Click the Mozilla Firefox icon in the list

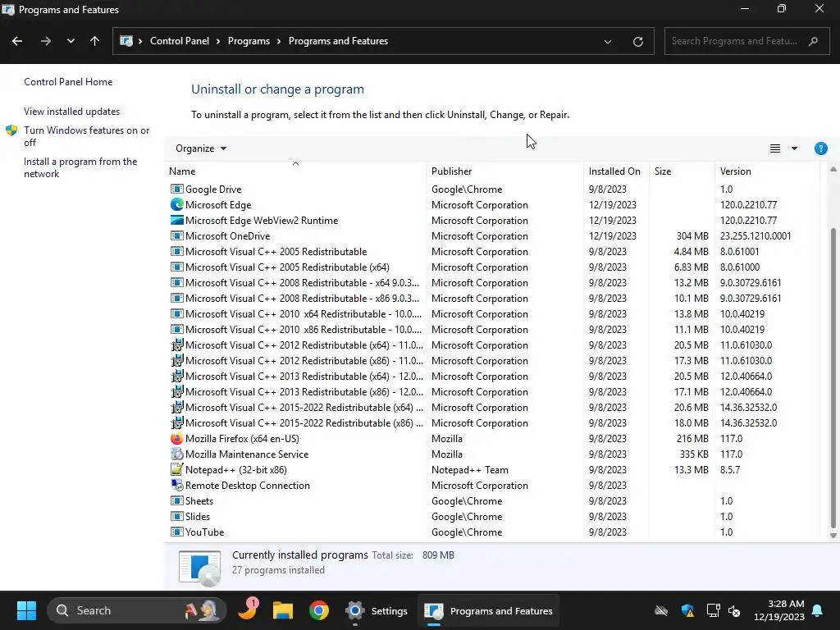tap(176, 439)
